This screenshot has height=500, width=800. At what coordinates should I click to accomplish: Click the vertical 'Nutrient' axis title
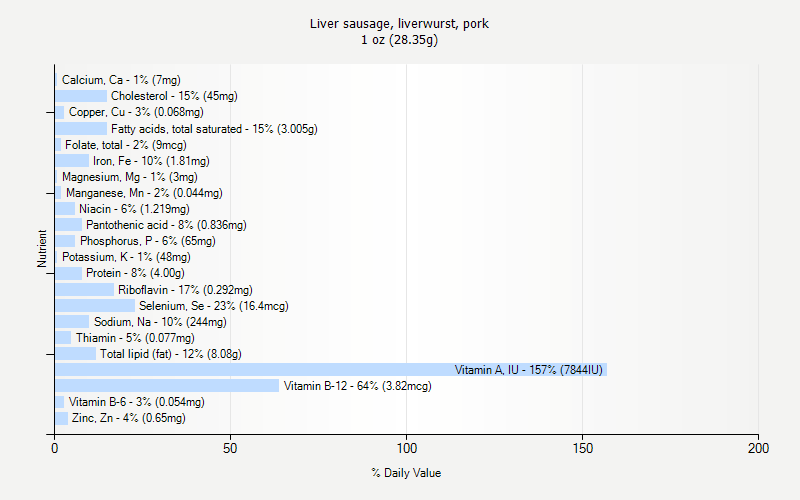[x=42, y=249]
